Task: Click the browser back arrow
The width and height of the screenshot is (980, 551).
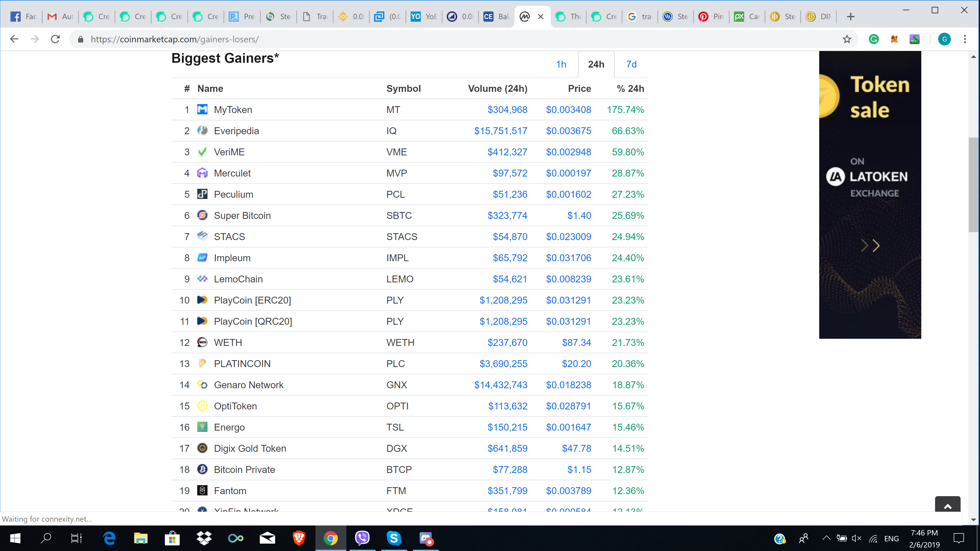Action: click(14, 39)
